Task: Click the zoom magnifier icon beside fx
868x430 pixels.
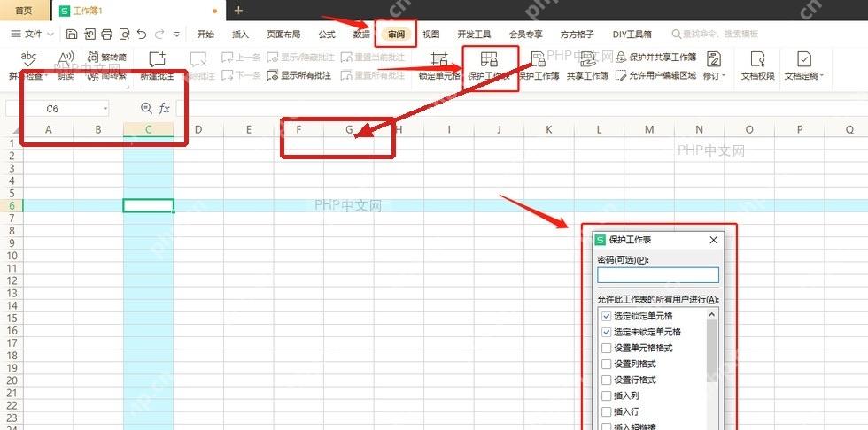Action: tap(146, 109)
